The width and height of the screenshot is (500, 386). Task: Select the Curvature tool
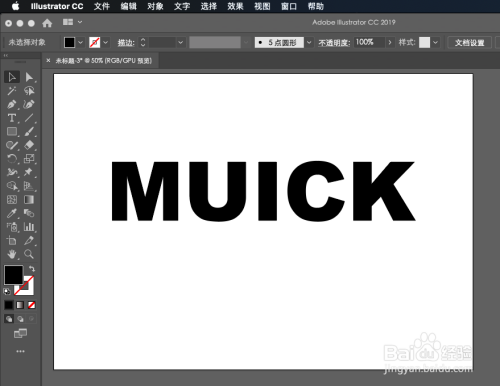29,104
